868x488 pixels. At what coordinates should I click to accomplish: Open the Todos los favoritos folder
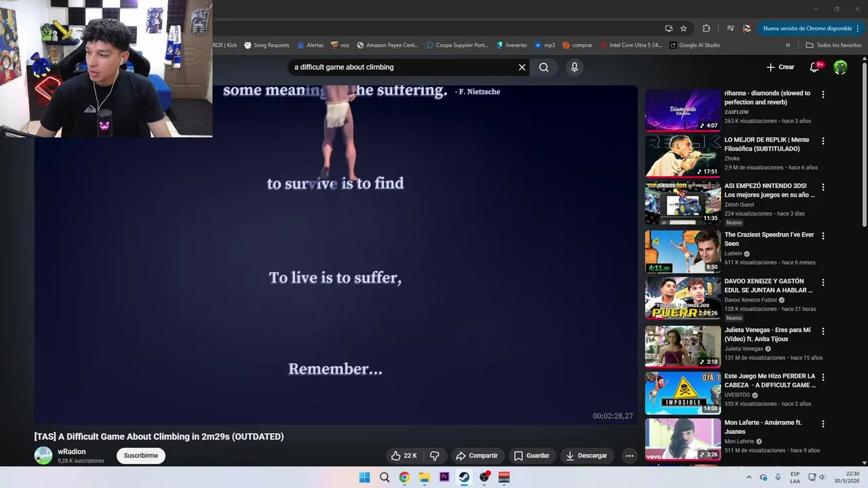[x=833, y=45]
